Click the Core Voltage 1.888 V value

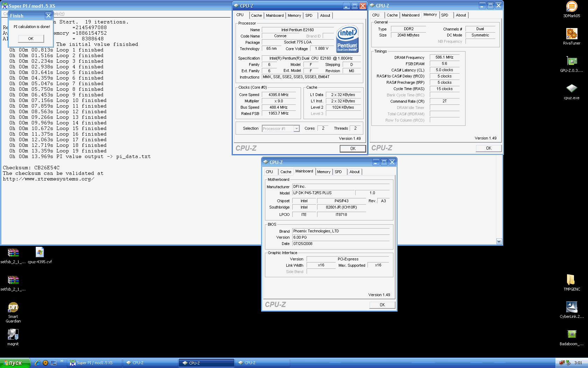coord(322,49)
